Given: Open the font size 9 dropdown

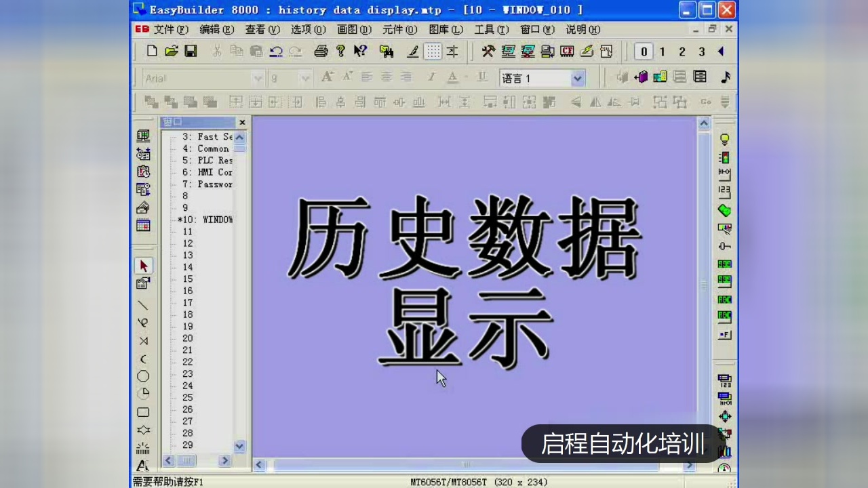Looking at the screenshot, I should (x=305, y=79).
